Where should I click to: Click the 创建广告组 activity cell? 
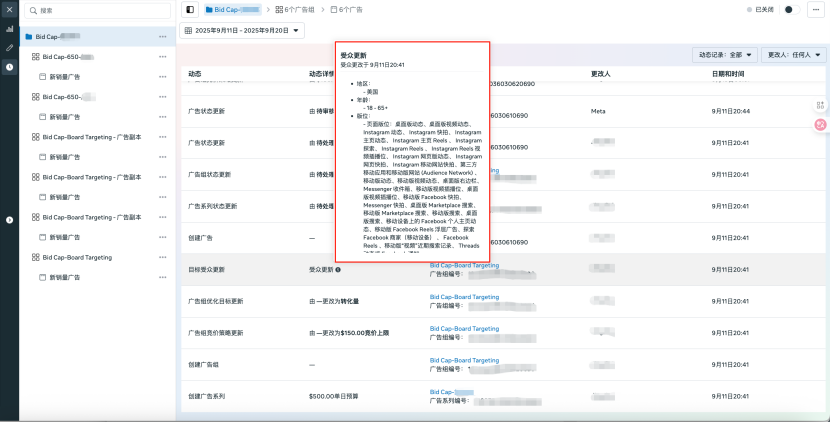tap(203, 365)
